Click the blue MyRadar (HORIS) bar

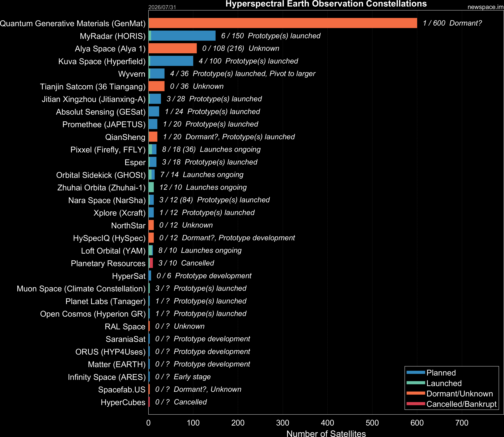click(183, 36)
